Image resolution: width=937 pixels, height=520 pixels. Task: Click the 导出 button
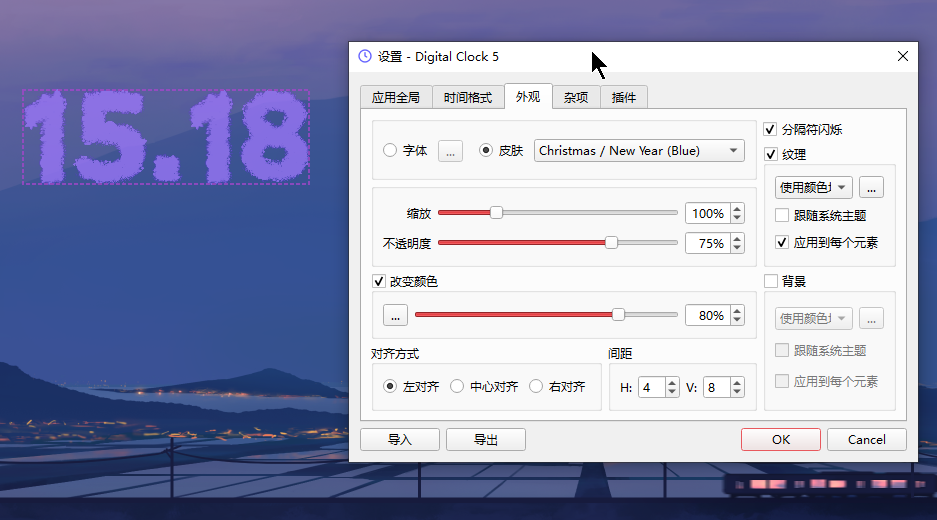tap(486, 439)
